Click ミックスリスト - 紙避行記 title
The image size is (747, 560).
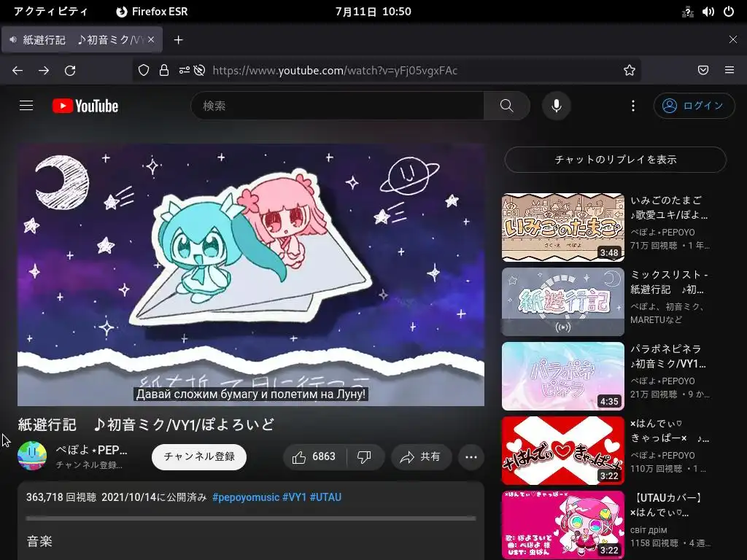(x=669, y=282)
